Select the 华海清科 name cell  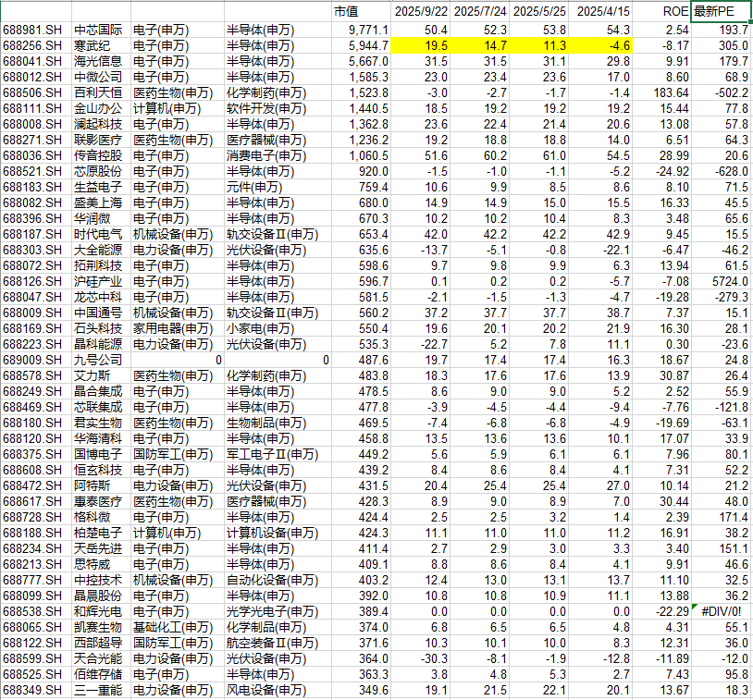(101, 439)
